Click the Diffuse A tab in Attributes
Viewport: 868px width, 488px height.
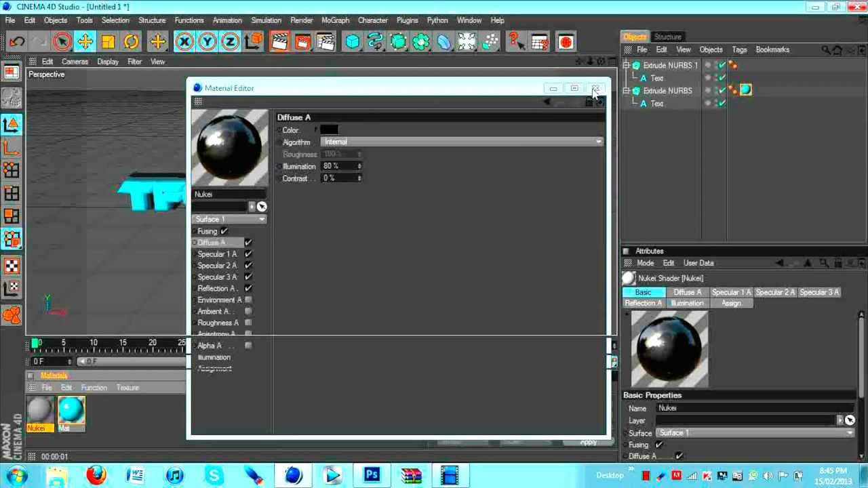tap(687, 292)
